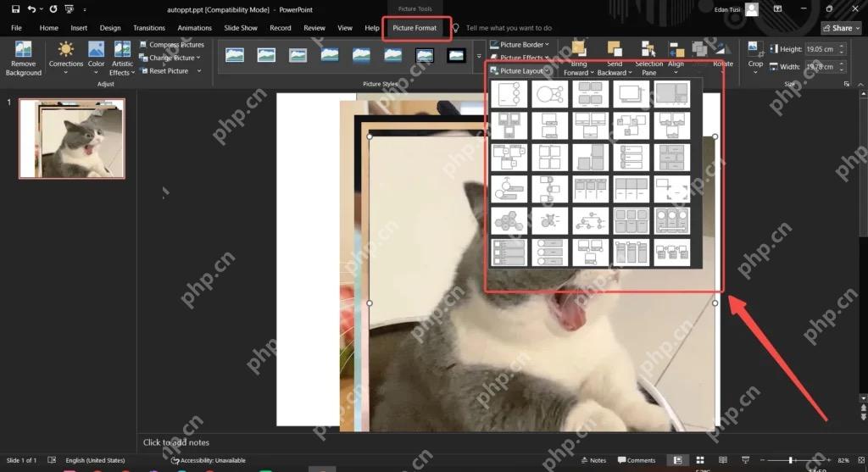The image size is (868, 472).
Task: Apply the first picture style thumbnail
Action: pos(235,55)
